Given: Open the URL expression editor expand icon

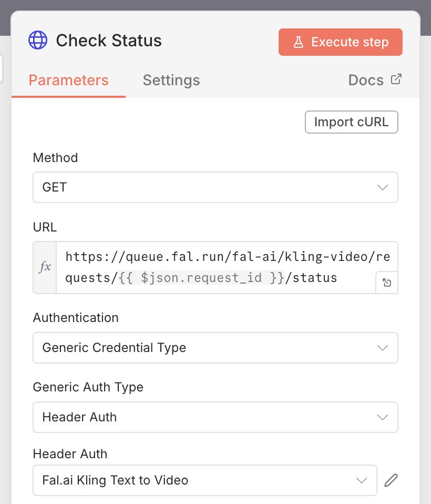Looking at the screenshot, I should [387, 283].
